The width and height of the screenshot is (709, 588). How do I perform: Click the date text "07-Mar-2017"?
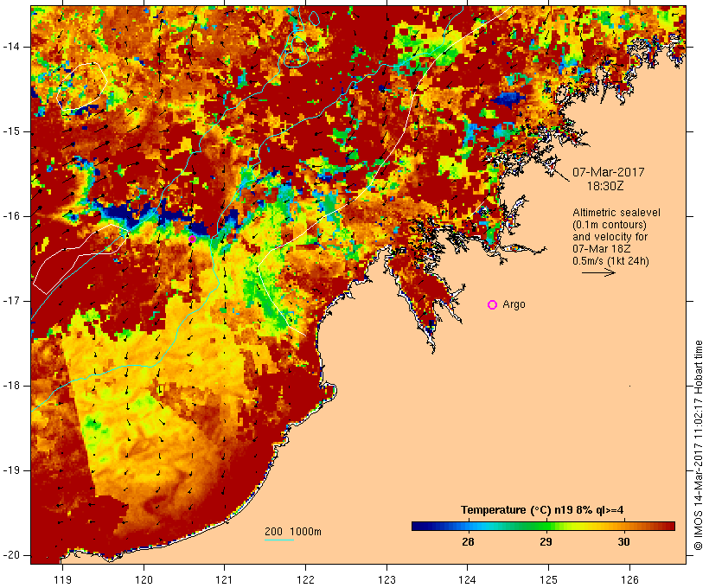click(608, 172)
